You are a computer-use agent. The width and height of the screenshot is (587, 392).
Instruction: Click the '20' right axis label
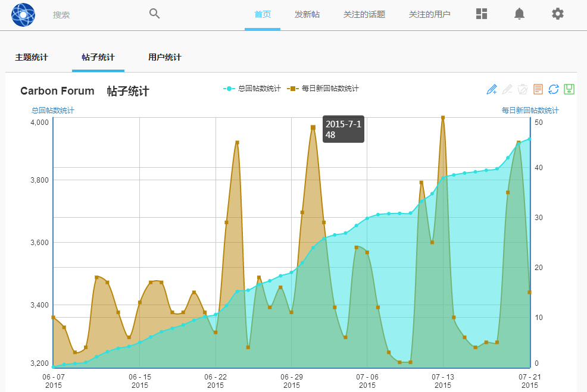[539, 268]
